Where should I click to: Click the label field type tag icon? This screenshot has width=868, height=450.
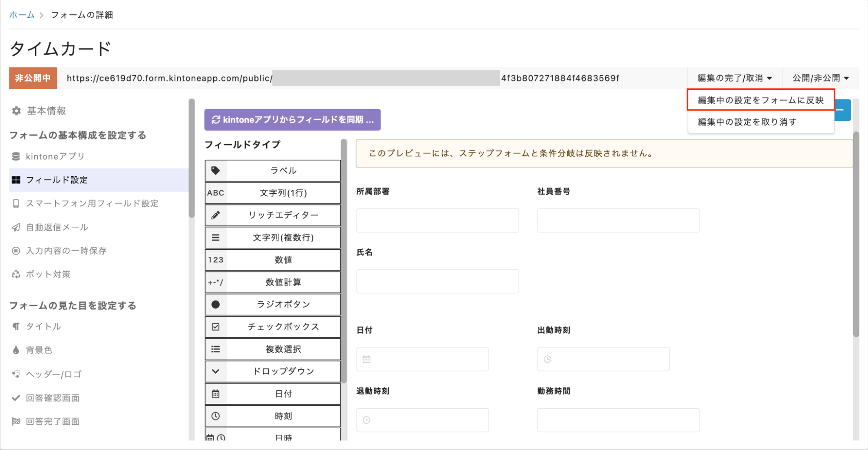215,170
